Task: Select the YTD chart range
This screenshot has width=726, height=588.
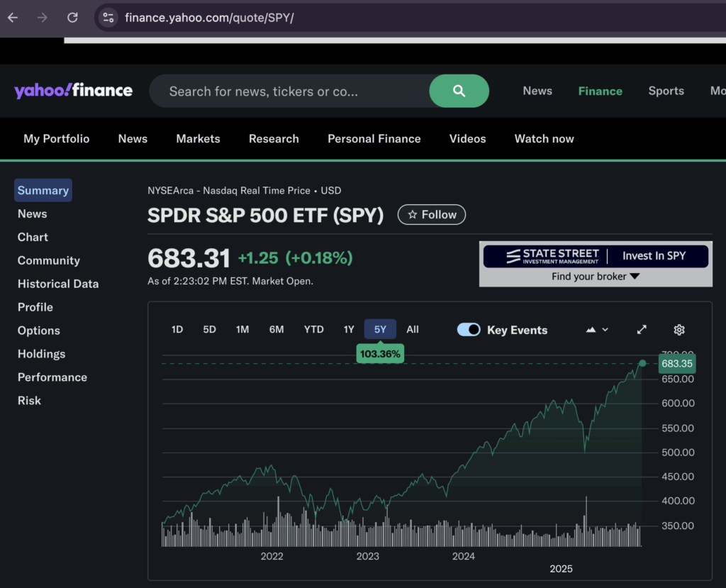Action: coord(313,329)
